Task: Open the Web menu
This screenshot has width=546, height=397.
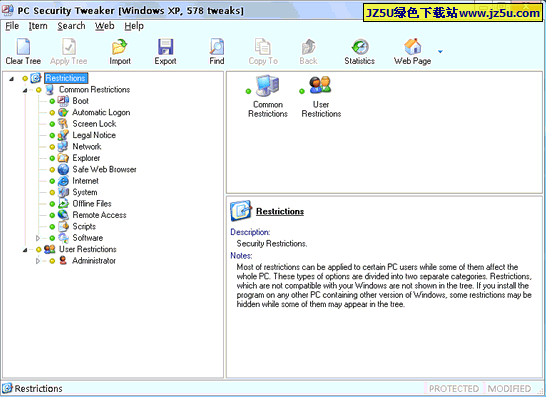Action: tap(104, 26)
